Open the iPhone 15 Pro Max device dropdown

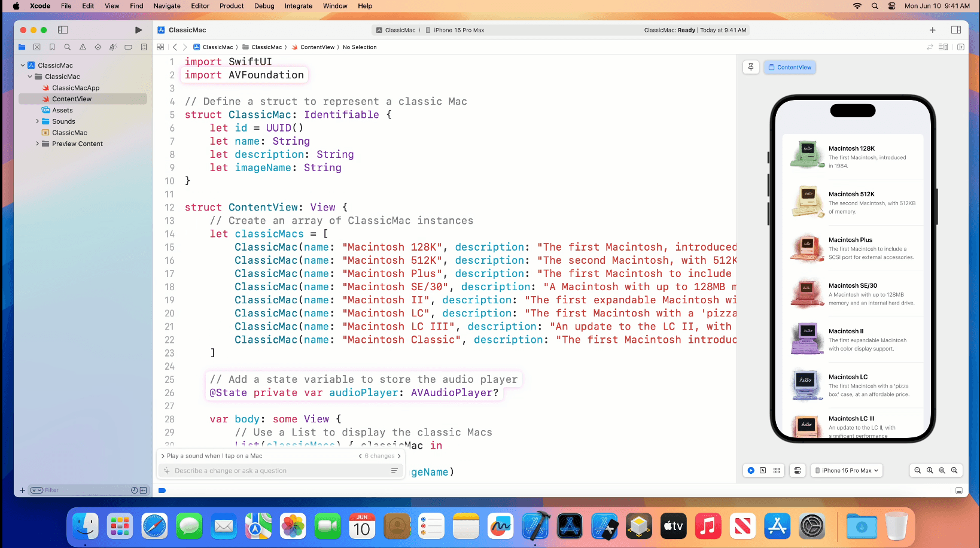click(x=846, y=470)
